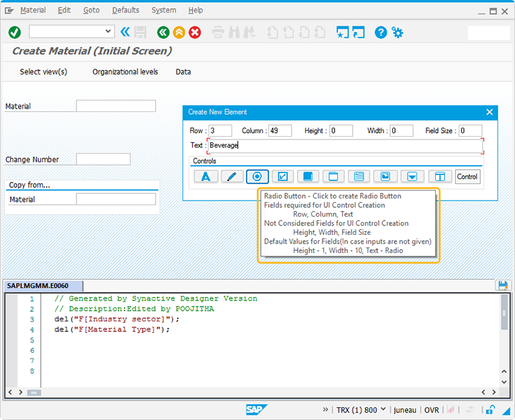Open the Help menu
Viewport: 515px width, 420px height.
(x=195, y=10)
